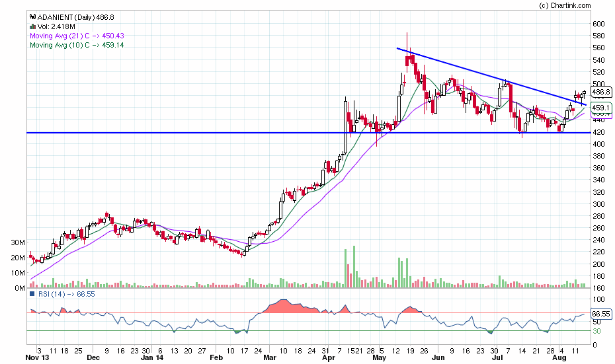This screenshot has height=364, width=615.
Task: Select the Vol: 2.418M label
Action: click(56, 26)
